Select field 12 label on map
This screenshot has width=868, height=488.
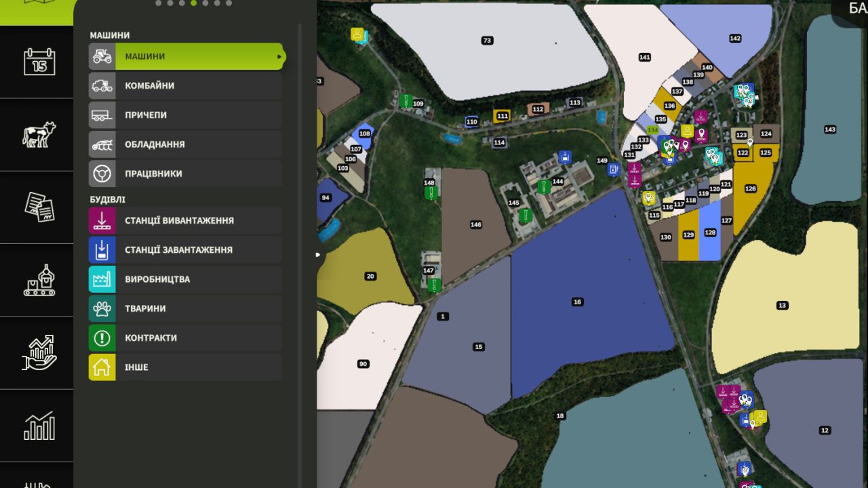point(825,430)
